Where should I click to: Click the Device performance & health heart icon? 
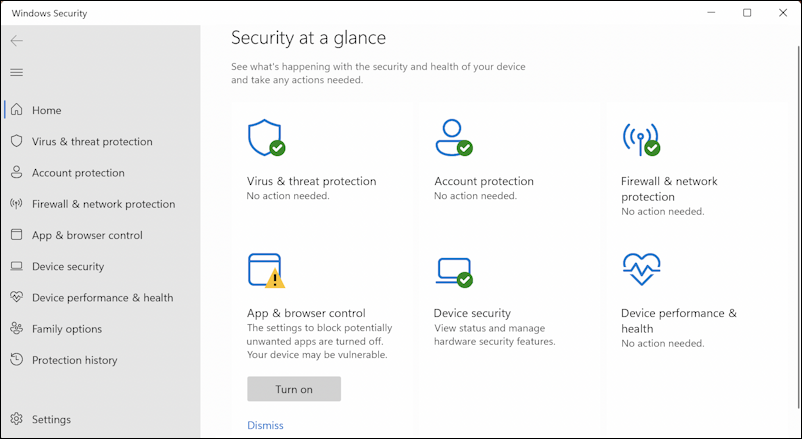coord(639,270)
